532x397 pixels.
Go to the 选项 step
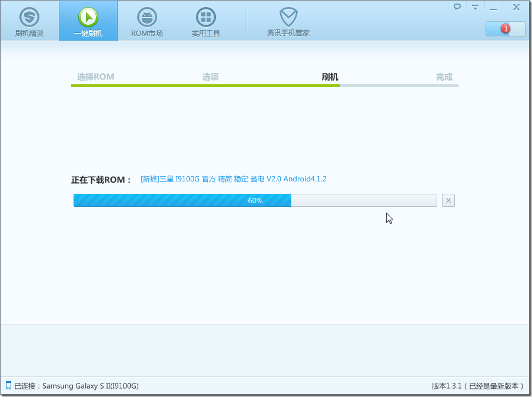(x=210, y=77)
